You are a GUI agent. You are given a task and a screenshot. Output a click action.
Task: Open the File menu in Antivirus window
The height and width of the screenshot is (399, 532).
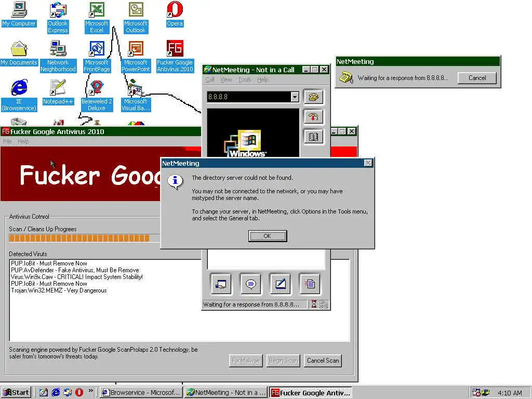tap(7, 141)
